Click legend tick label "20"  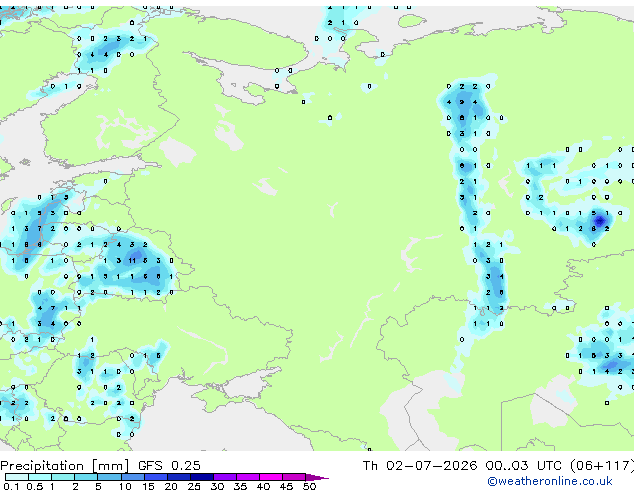click(x=171, y=486)
